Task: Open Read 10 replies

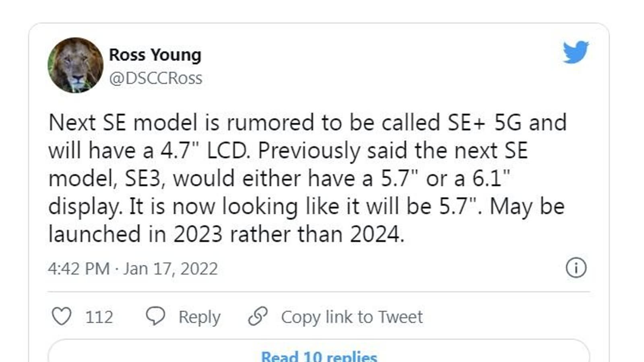Action: (x=319, y=356)
